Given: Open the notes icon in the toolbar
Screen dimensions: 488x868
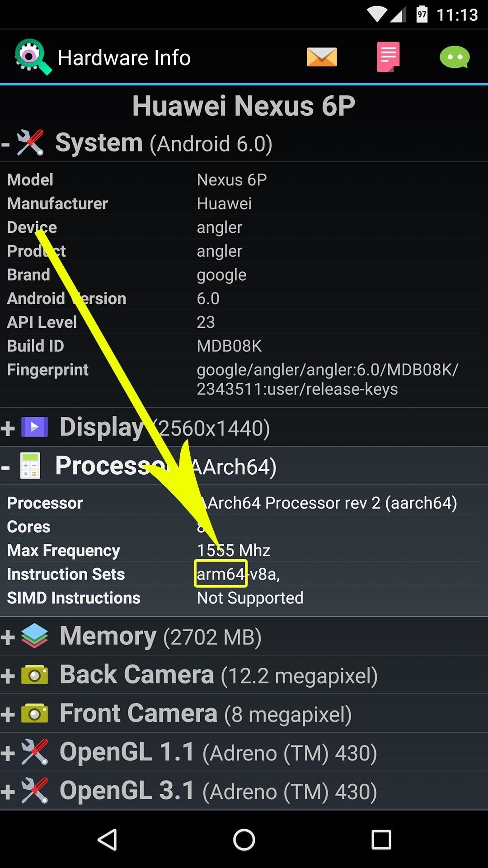Looking at the screenshot, I should click(388, 57).
